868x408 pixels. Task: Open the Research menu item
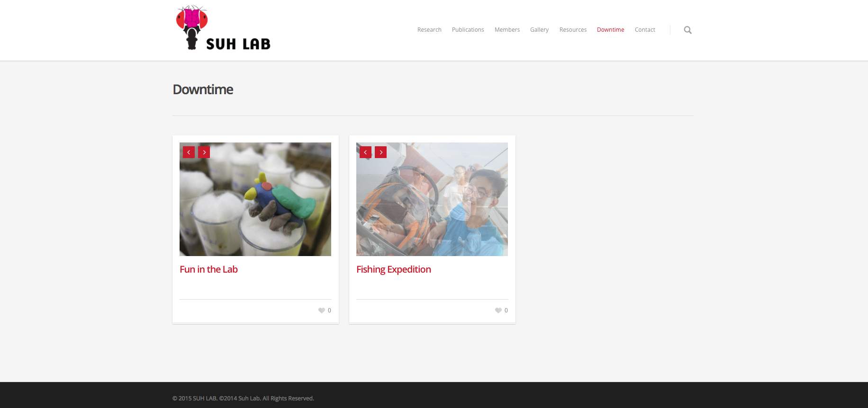tap(429, 30)
